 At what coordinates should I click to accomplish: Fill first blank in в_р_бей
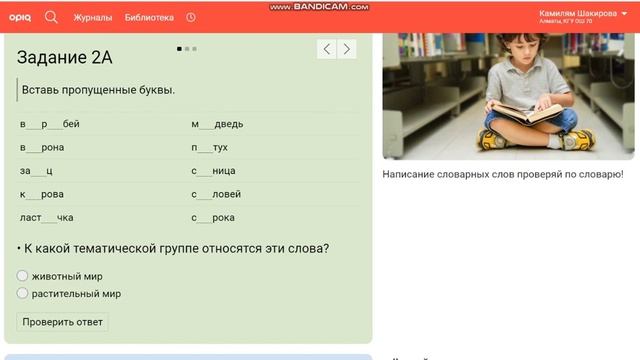[33, 124]
